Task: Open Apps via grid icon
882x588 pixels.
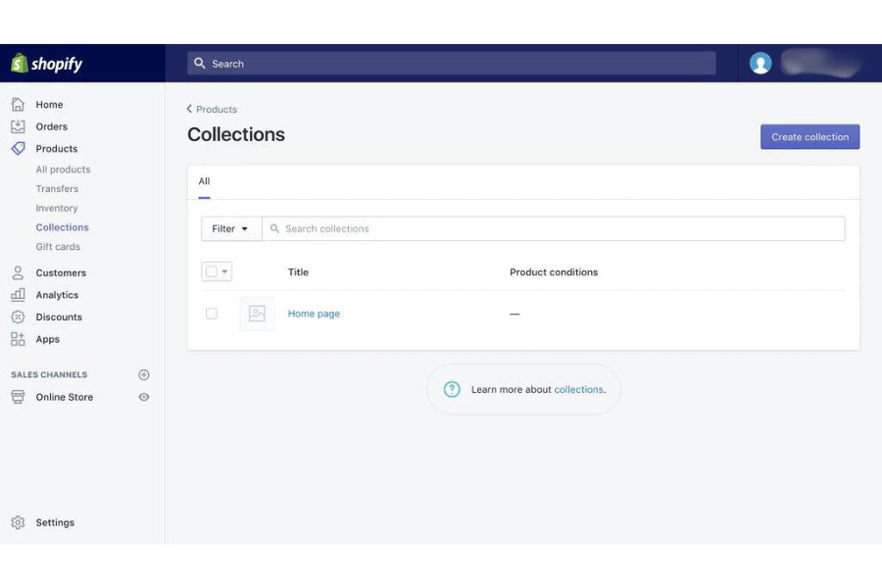Action: pyautogui.click(x=18, y=339)
